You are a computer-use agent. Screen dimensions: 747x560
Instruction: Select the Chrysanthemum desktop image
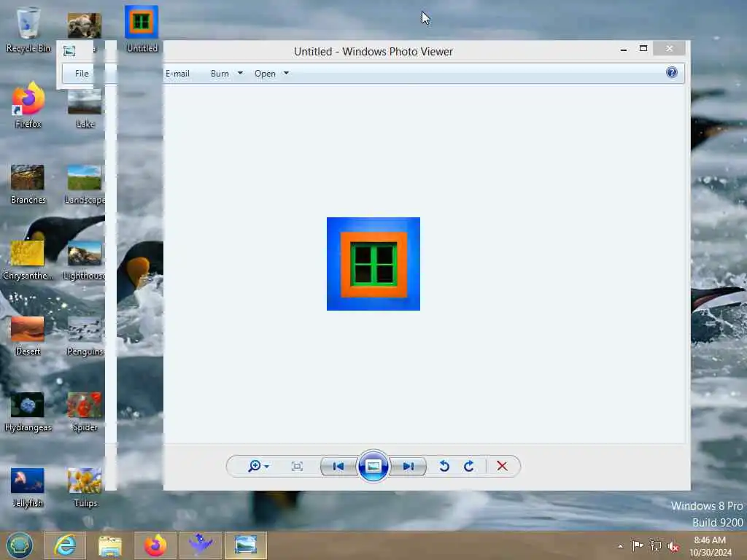coord(28,260)
